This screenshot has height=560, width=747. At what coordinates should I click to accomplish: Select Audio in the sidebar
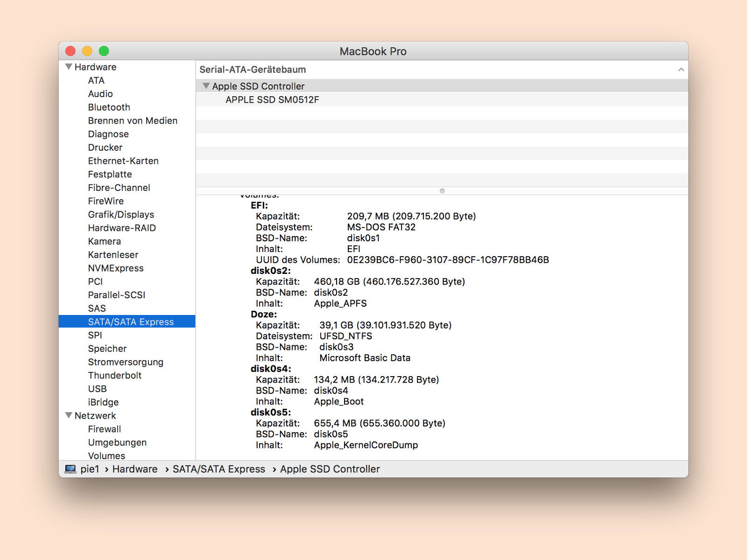tap(100, 94)
